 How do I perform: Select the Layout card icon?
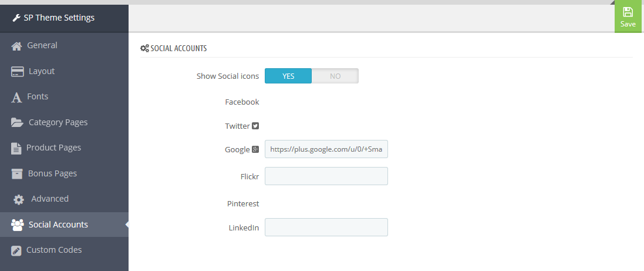coord(17,72)
